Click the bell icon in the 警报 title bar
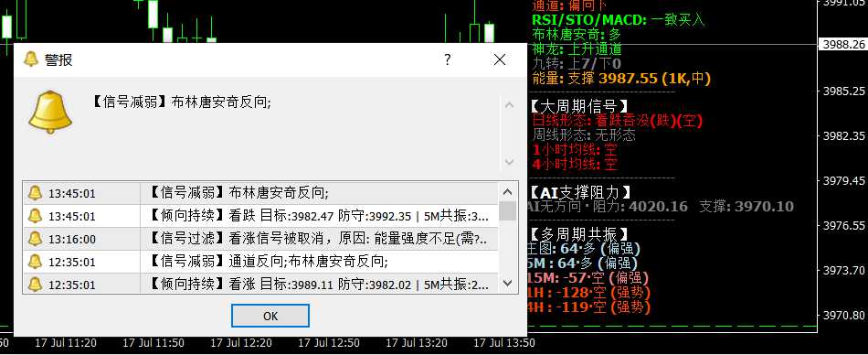868x355 pixels. (x=31, y=59)
